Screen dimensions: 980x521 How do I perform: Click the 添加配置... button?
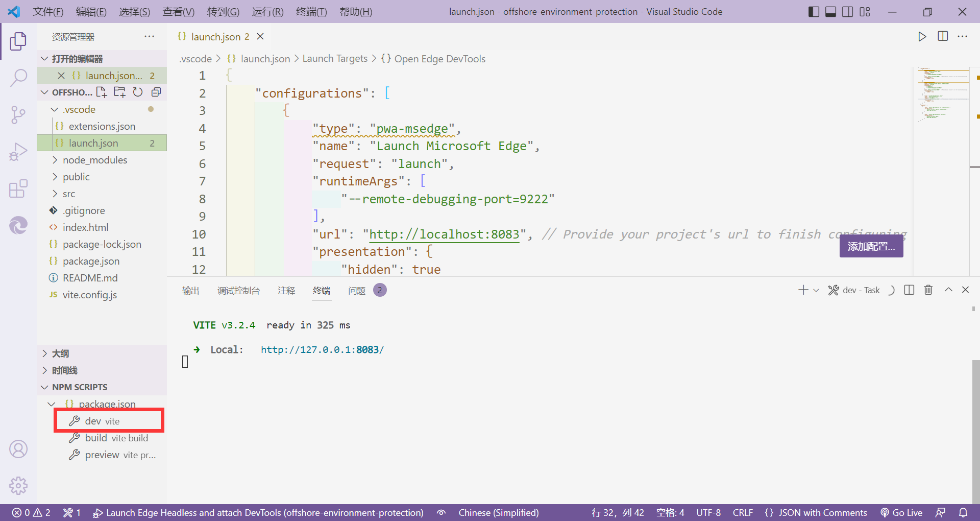tap(871, 247)
